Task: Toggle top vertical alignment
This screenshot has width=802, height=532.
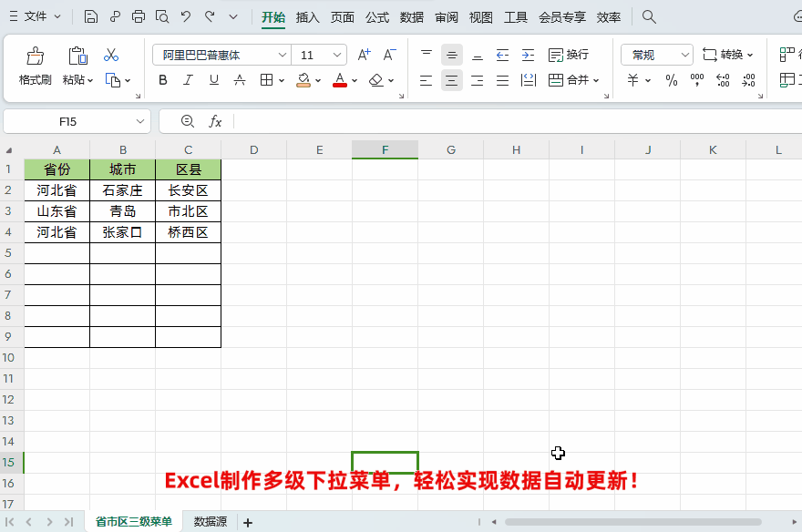Action: tap(427, 55)
